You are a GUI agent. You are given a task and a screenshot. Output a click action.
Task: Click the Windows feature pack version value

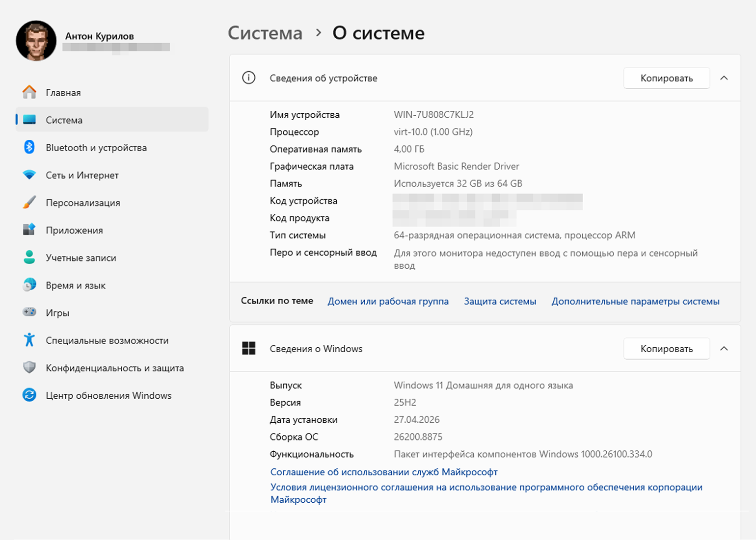[x=523, y=454]
